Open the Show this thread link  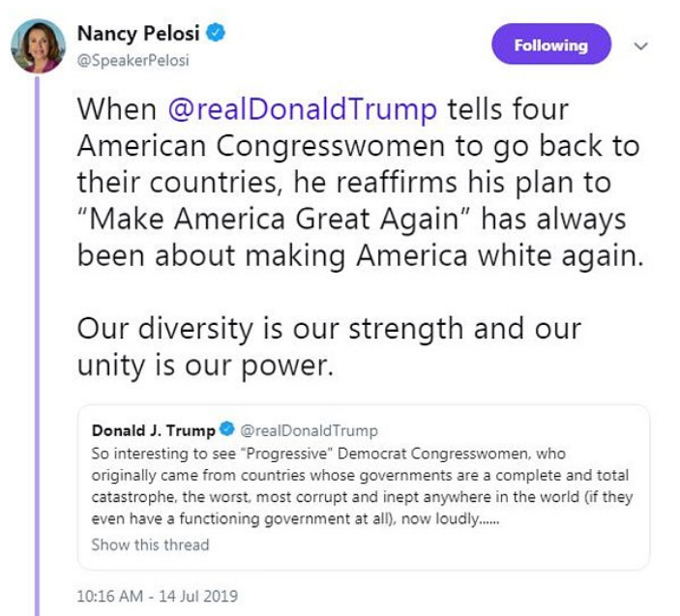150,544
